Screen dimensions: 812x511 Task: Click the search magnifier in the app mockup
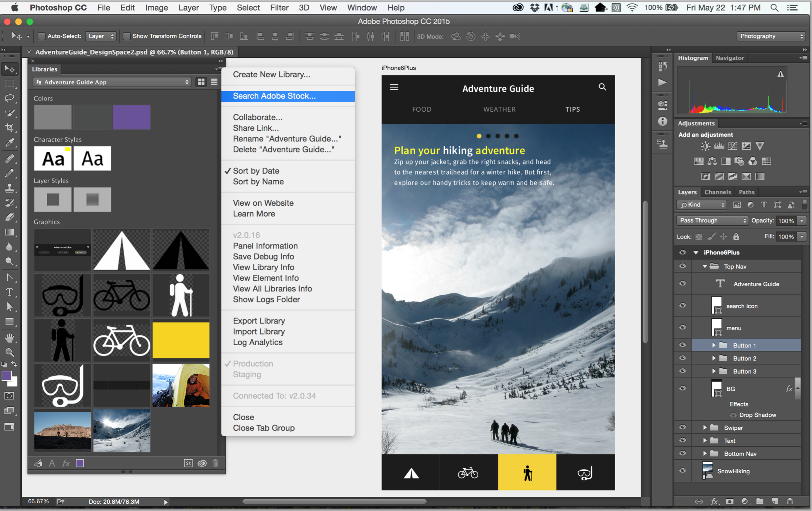(602, 87)
